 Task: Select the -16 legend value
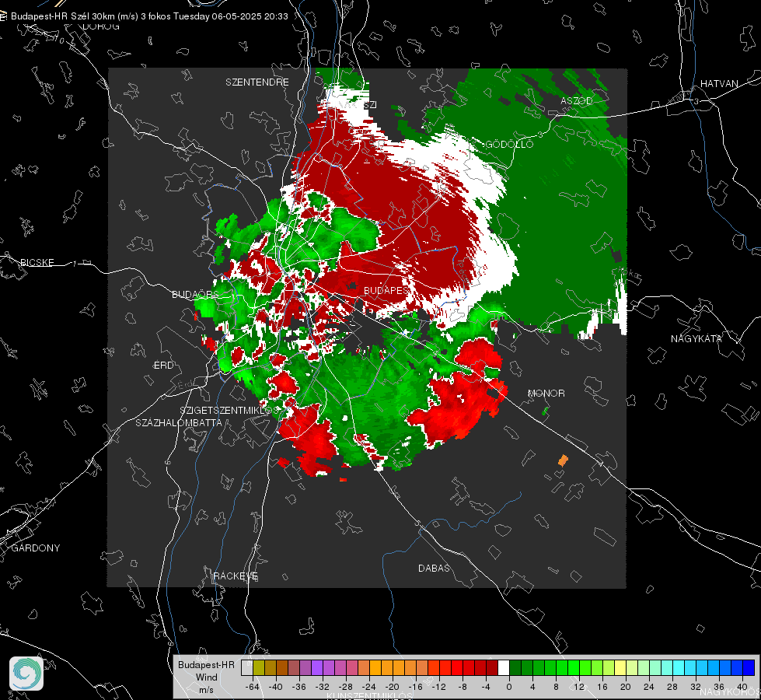point(416,687)
